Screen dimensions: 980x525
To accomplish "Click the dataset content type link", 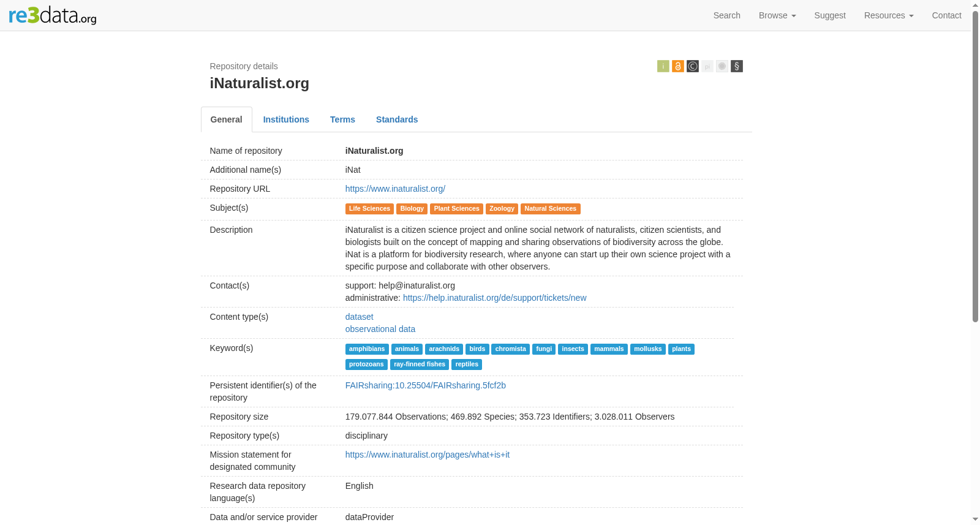I will (360, 317).
